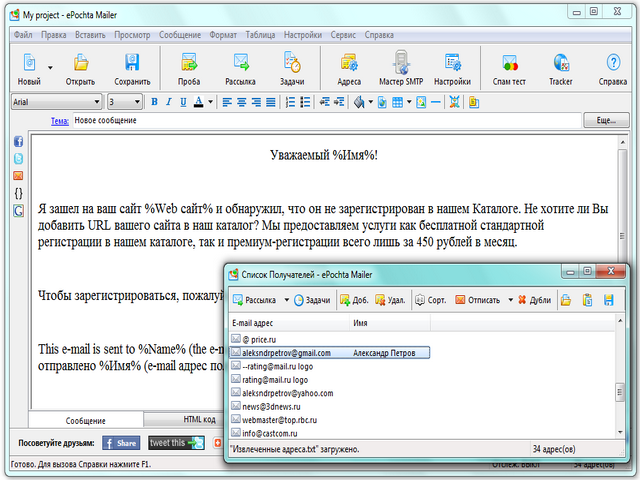
Task: Justify text alignment
Action: click(271, 102)
